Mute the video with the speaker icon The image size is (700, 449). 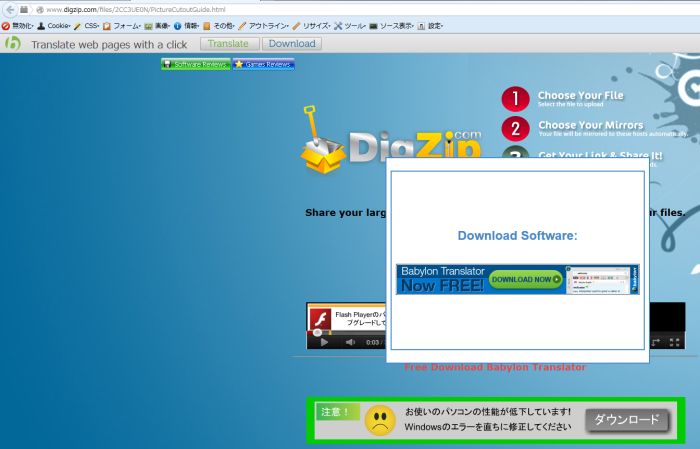[x=351, y=342]
